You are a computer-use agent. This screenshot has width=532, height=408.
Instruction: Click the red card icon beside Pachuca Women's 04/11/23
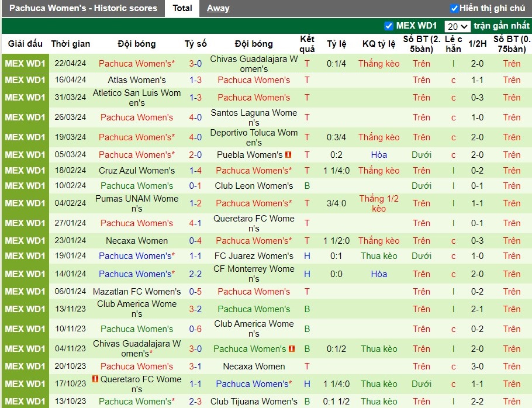292,348
